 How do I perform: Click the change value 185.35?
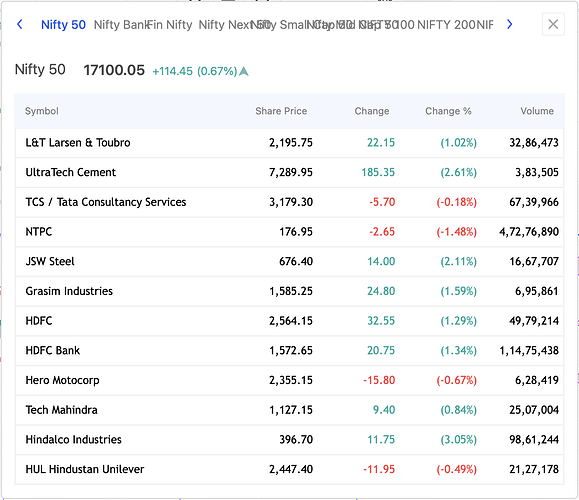(x=378, y=172)
